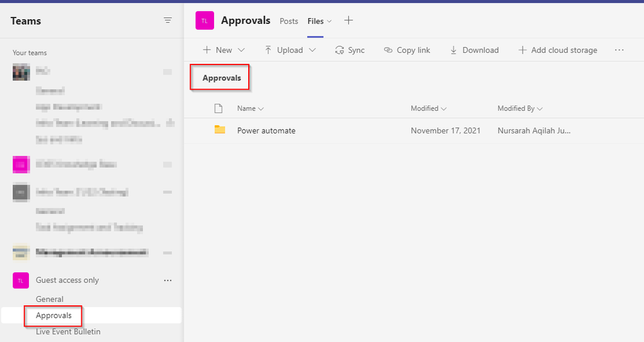Click the Power automate folder icon
Viewport: 644px width, 342px height.
pos(220,130)
